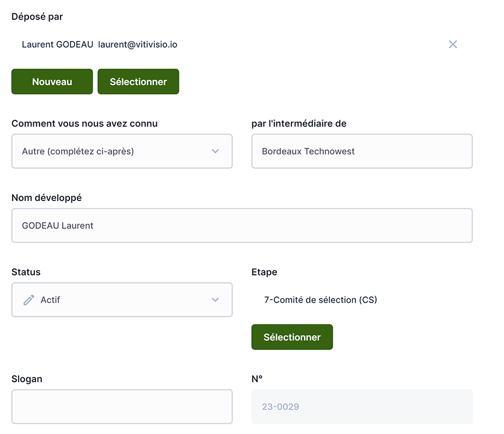Click Sélectionner under Déposé par
This screenshot has width=504, height=434.
coord(138,82)
